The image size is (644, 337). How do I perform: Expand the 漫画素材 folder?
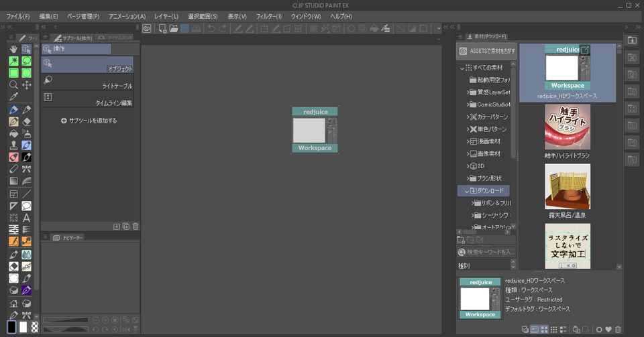(x=468, y=141)
